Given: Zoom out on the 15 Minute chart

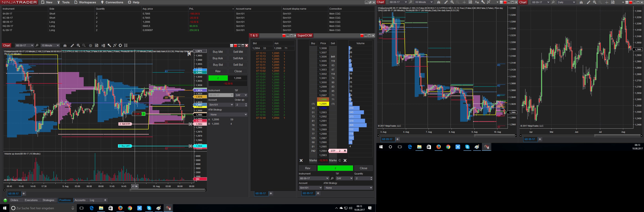Looking at the screenshot, I should [84, 46].
